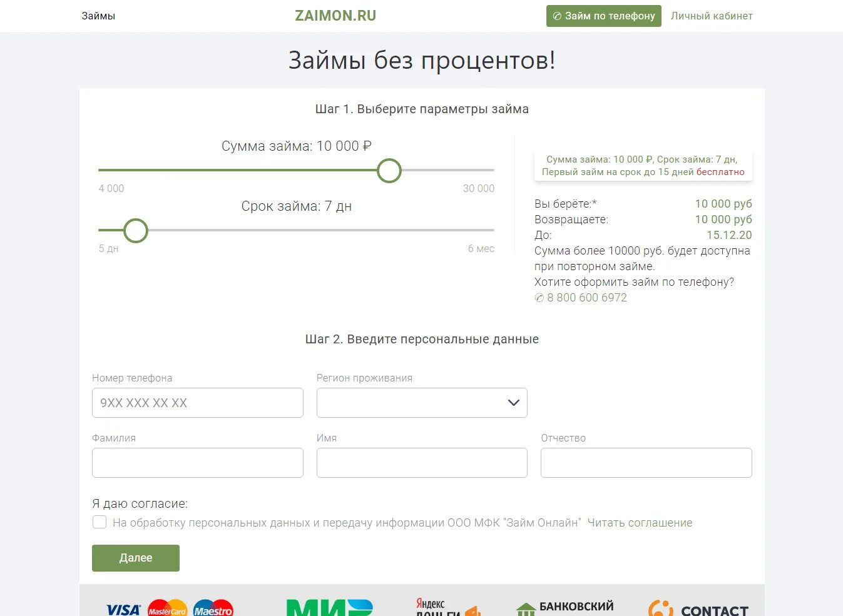Click the 'Возвращаете:' 10 000 руб value
This screenshot has height=616, width=843.
pyautogui.click(x=723, y=220)
